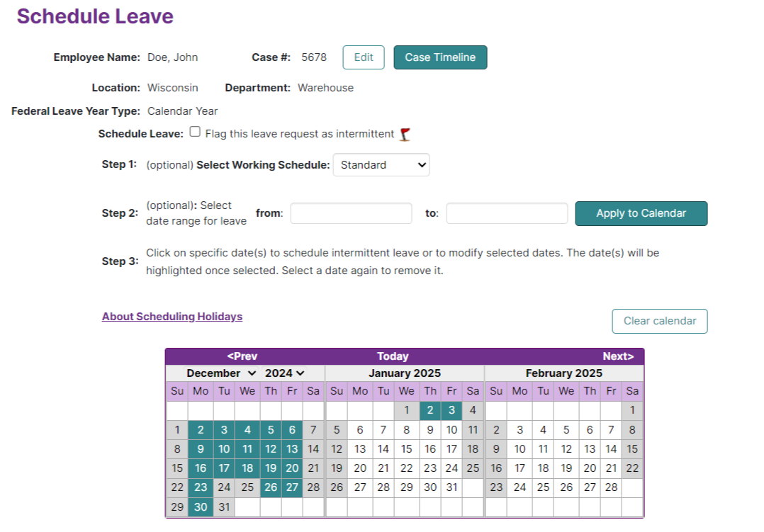Click the Edit button beside case number
764x532 pixels.
tap(364, 57)
